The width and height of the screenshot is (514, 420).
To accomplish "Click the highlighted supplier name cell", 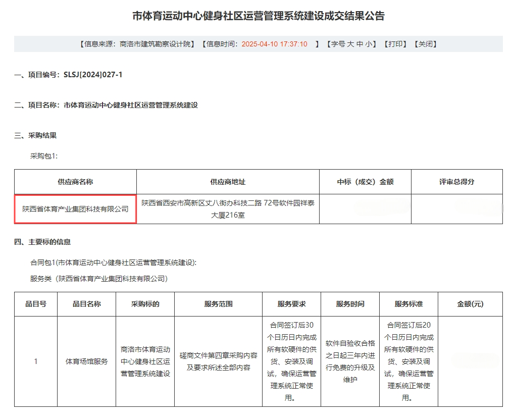I will (x=75, y=209).
